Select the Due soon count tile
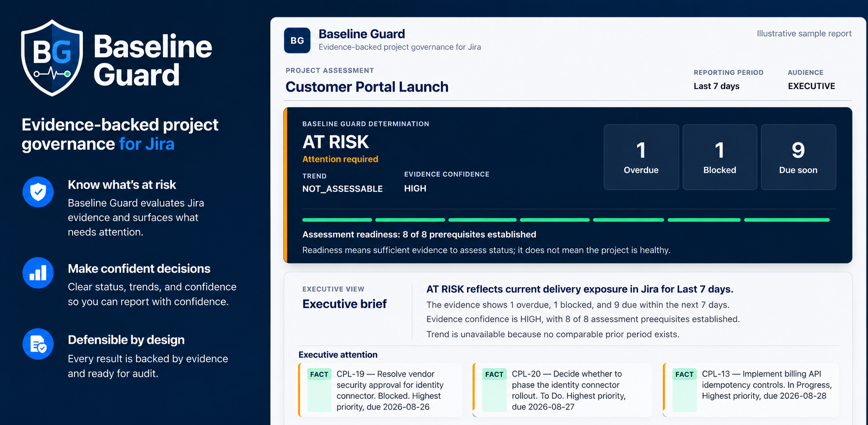The height and width of the screenshot is (425, 868). tap(798, 157)
